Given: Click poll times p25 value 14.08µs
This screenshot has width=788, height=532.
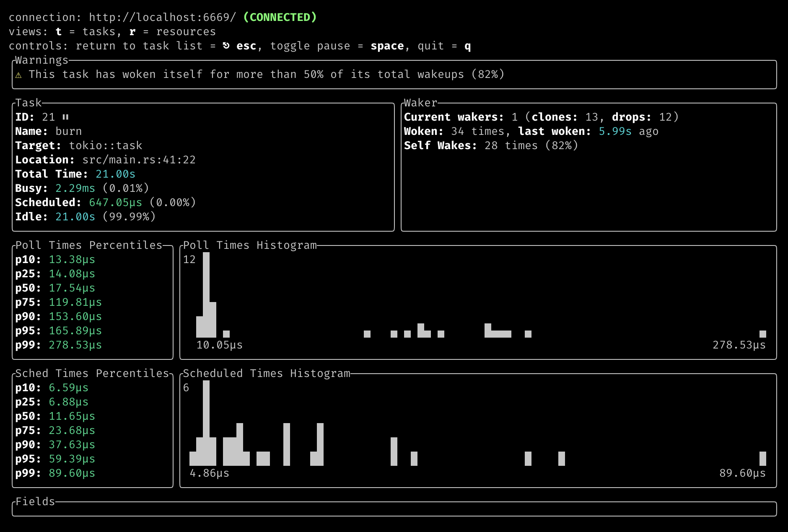Looking at the screenshot, I should 72,274.
